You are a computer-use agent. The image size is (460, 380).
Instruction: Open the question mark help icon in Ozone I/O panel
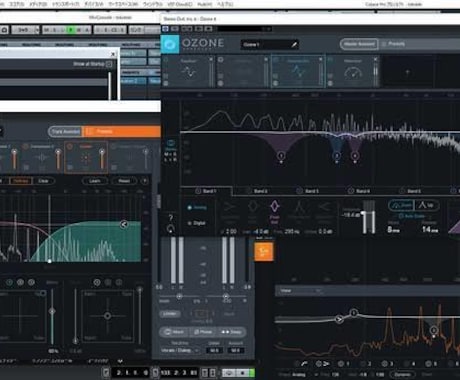click(171, 218)
